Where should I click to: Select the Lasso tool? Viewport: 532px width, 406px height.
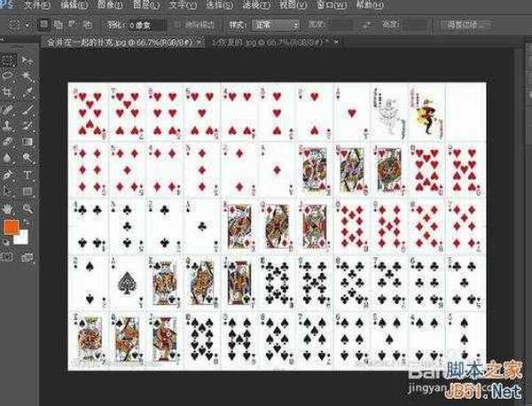(x=9, y=77)
